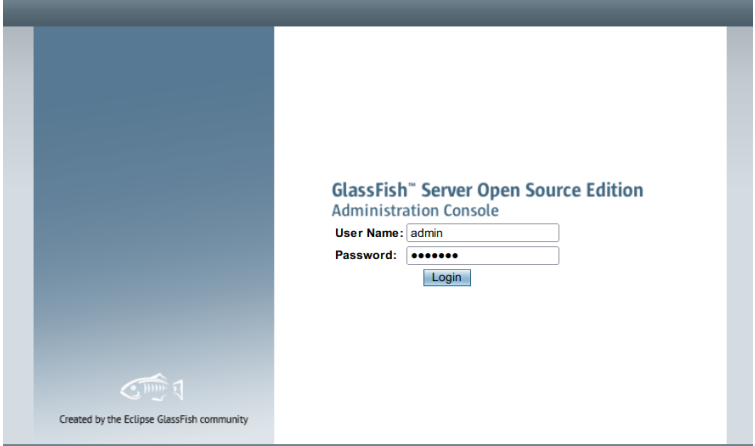This screenshot has width=755, height=446.
Task: Click the Login button
Action: pyautogui.click(x=447, y=277)
